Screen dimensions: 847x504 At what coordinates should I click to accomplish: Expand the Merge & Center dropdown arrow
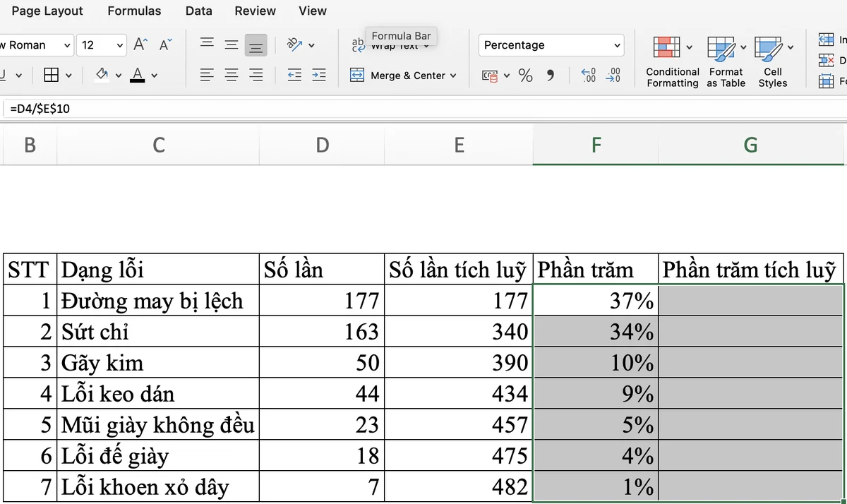pyautogui.click(x=453, y=76)
